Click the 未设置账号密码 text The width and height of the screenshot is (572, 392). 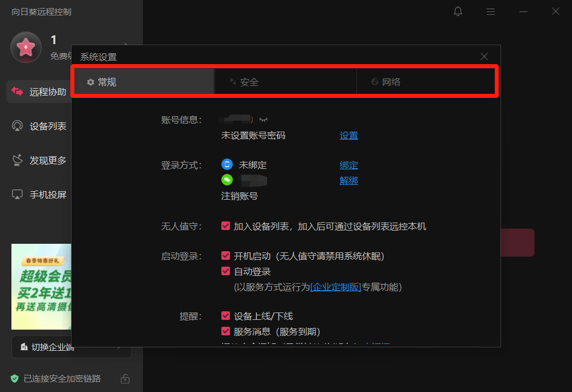[x=253, y=136]
